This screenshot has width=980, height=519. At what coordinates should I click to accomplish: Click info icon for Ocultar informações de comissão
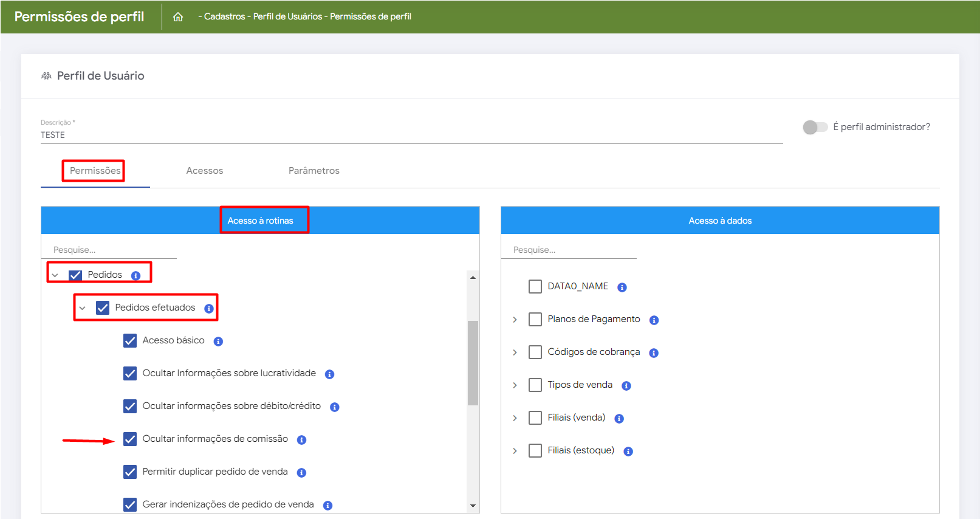(x=301, y=440)
